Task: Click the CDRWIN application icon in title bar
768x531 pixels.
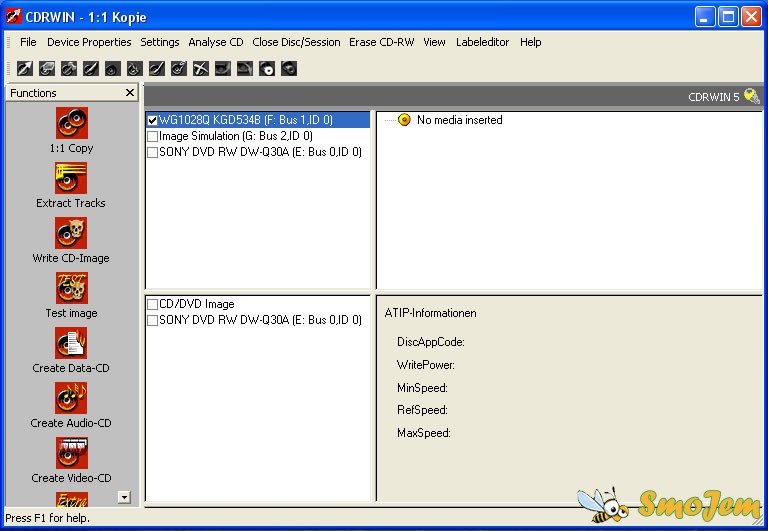Action: tap(13, 17)
